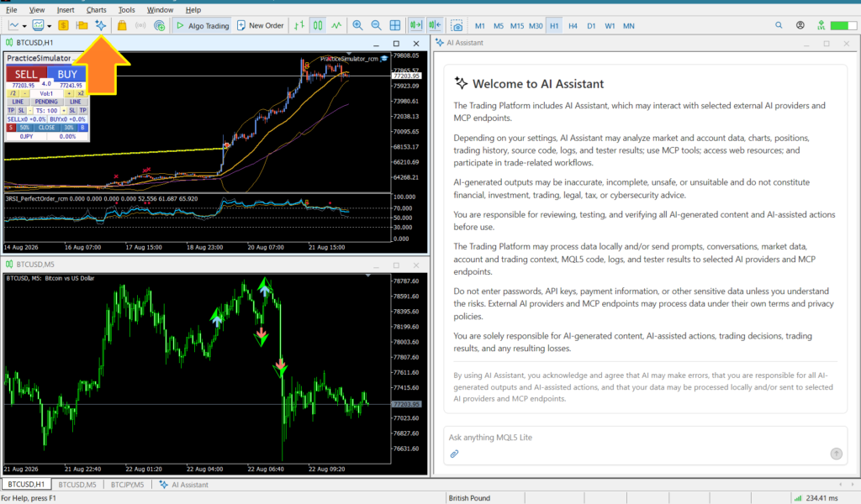Tile chart windows with grid icon

pyautogui.click(x=395, y=25)
